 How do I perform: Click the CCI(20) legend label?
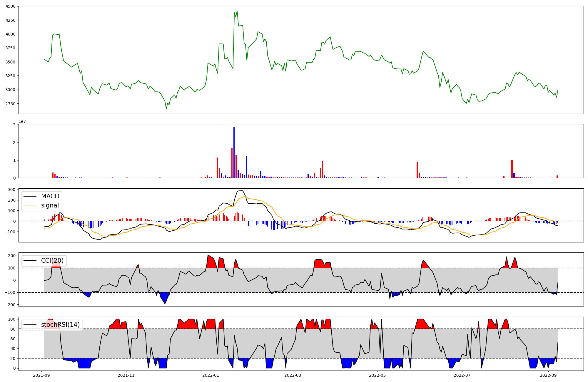(x=52, y=261)
